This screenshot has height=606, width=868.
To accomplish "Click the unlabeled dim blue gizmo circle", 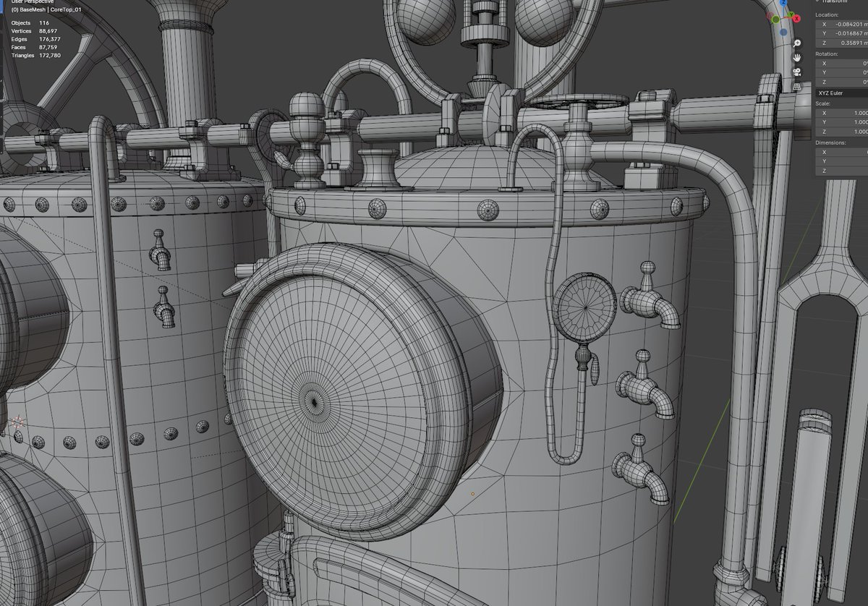I will (x=783, y=32).
